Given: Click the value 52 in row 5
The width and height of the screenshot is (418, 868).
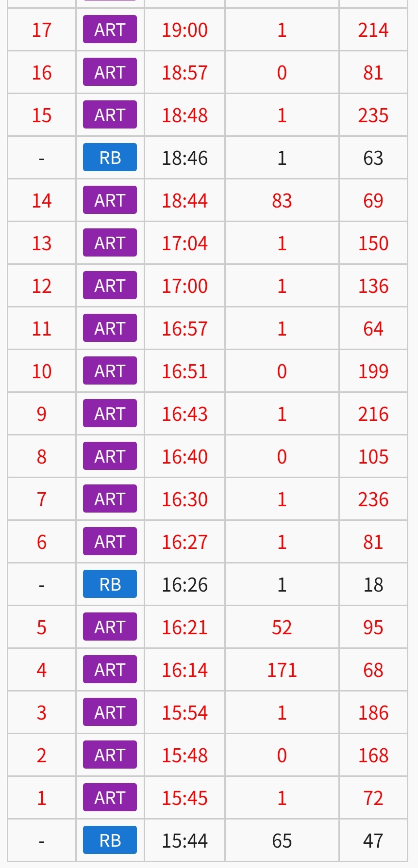Looking at the screenshot, I should coord(282,627).
